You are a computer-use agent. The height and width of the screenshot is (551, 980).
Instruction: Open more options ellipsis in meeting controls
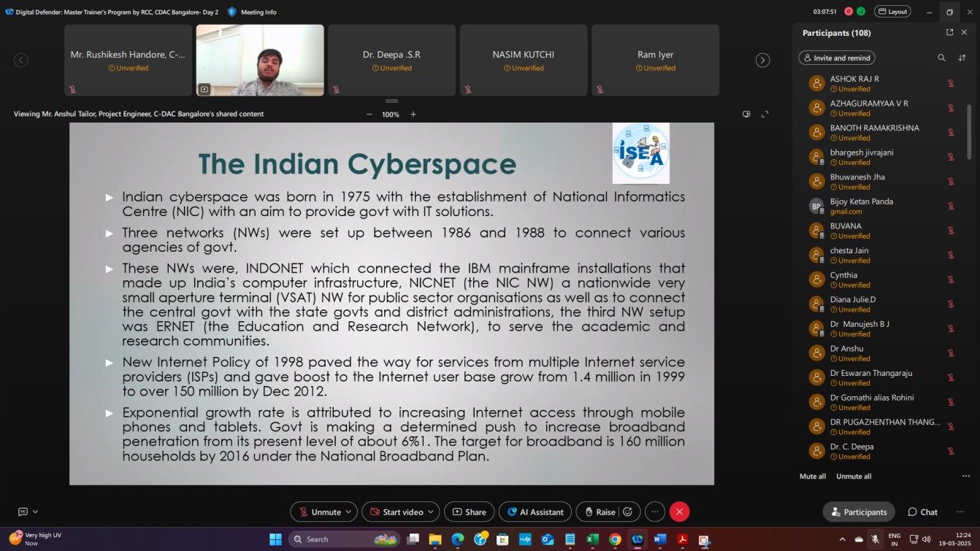[x=655, y=512]
